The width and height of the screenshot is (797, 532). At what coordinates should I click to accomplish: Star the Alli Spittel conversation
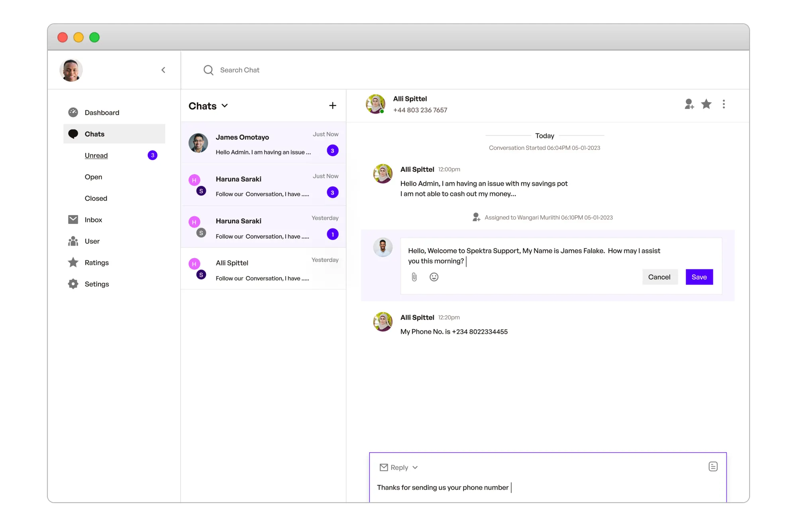706,104
